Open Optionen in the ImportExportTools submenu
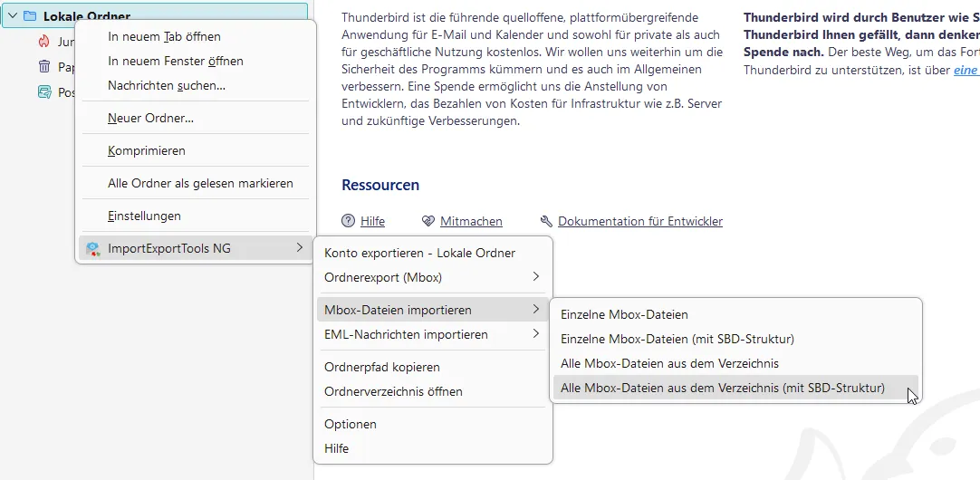Screen dimensions: 980x480 [433, 424]
